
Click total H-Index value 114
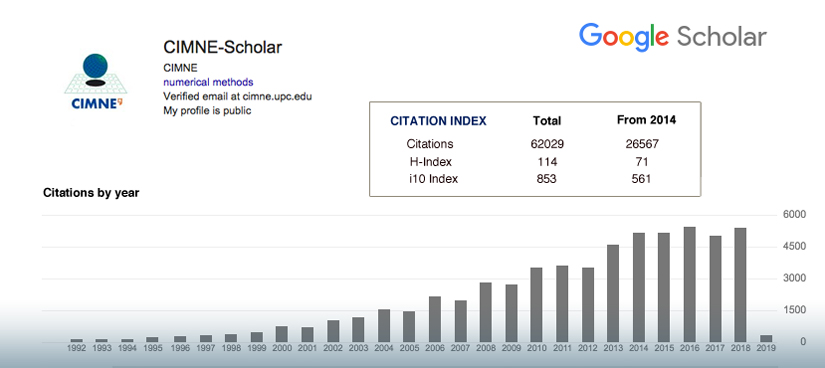pyautogui.click(x=547, y=161)
